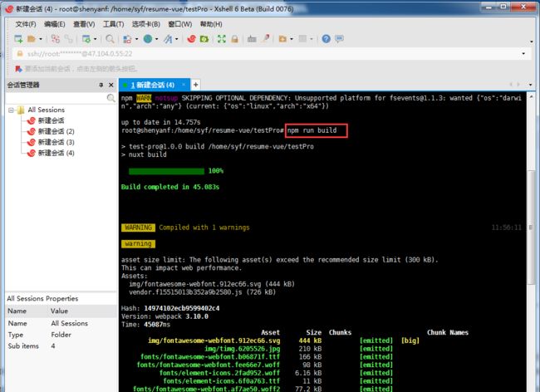Image resolution: width=540 pixels, height=392 pixels.
Task: Select session 新建会话 (4) in tree
Action: coord(56,153)
